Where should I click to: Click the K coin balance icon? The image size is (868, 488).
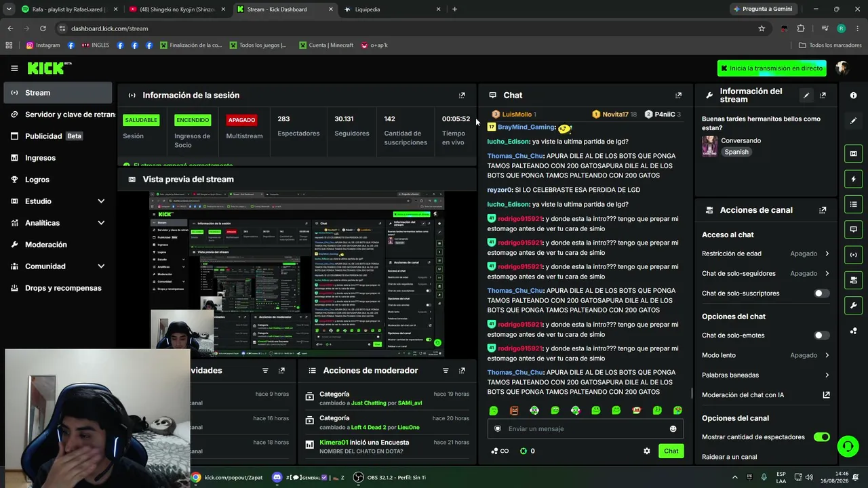pos(524,451)
